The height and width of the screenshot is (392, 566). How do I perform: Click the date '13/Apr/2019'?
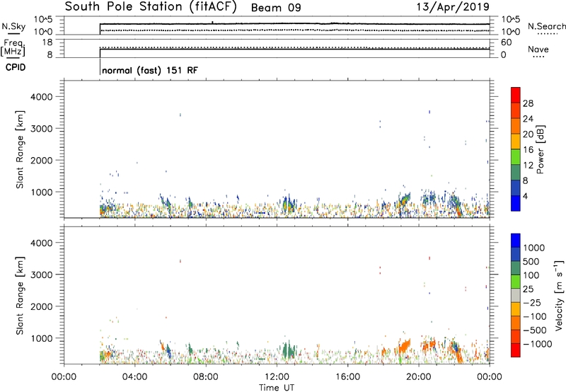pyautogui.click(x=453, y=6)
